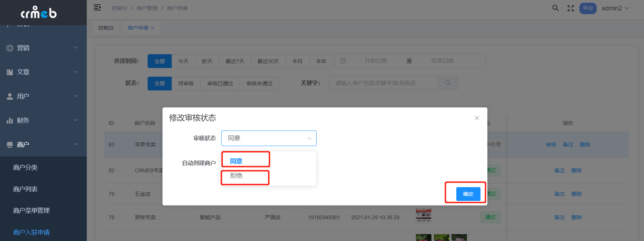Open 商户列表 in the sidebar
This screenshot has height=241, width=644.
(x=25, y=189)
